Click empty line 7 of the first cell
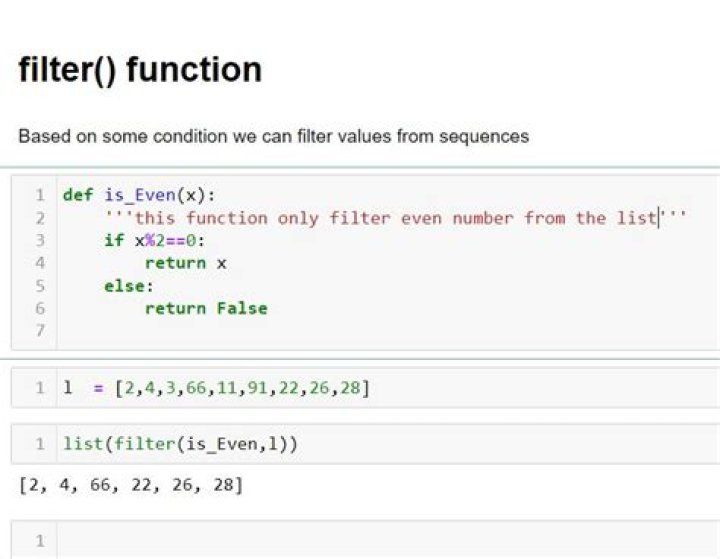720x559 pixels. click(300, 331)
